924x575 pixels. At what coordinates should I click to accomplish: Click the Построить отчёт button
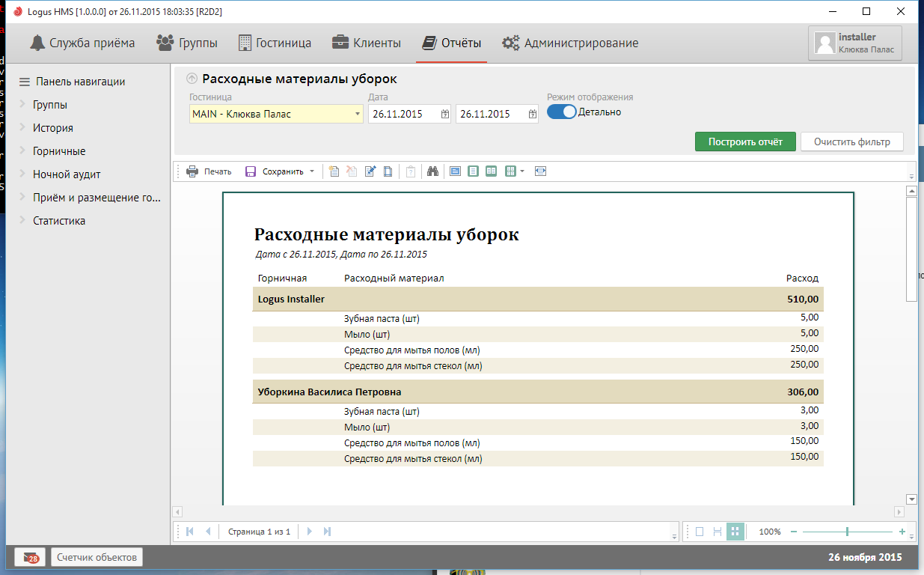(x=745, y=142)
